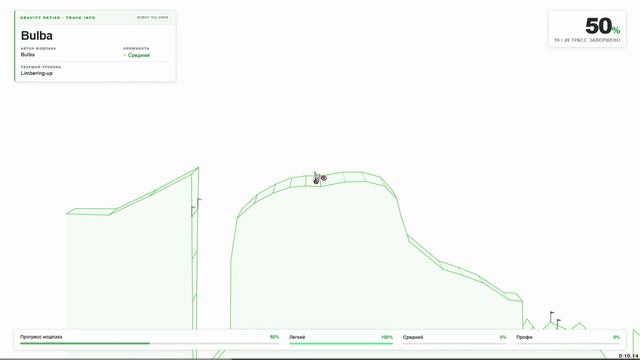This screenshot has width=640, height=360.
Task: Click the motorbike rider on the hilltop
Action: tap(319, 178)
